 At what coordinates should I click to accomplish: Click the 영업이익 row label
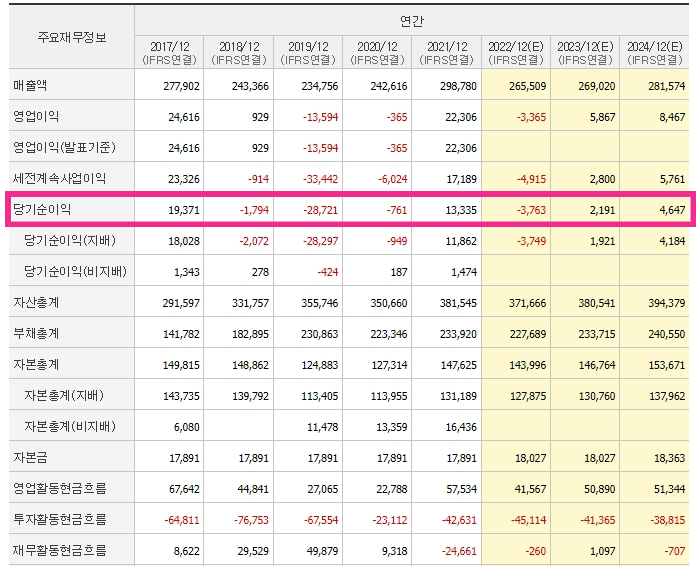tap(36, 116)
